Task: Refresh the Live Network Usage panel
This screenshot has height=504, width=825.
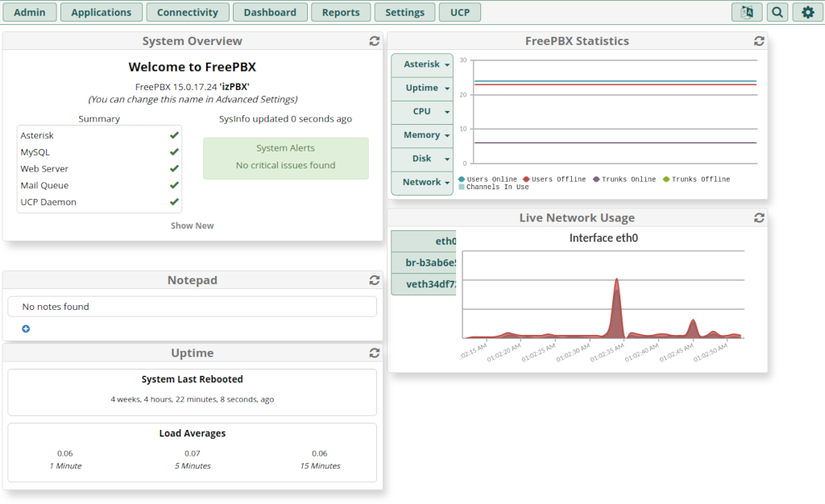Action: click(x=759, y=217)
